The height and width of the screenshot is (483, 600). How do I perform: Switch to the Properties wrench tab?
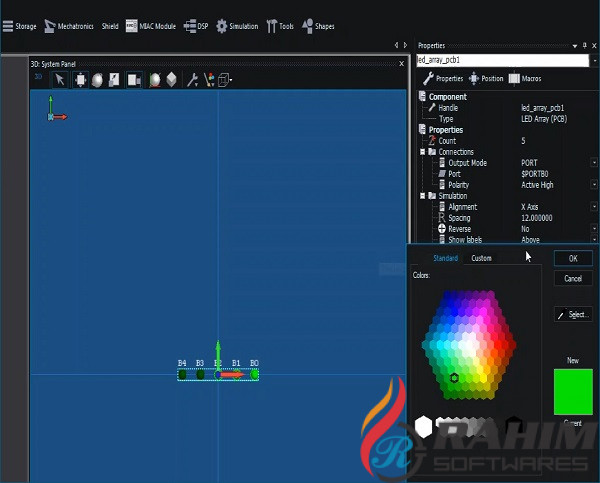point(443,78)
